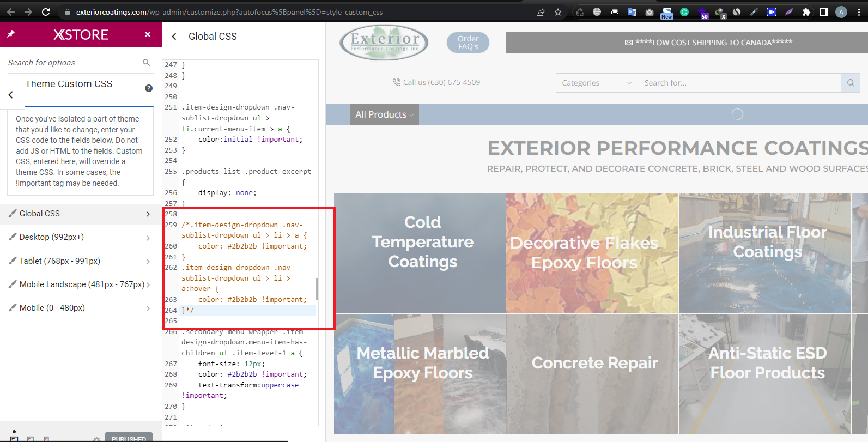The image size is (868, 442).
Task: Open the Anti-Static ESD Floor Products tile
Action: pos(764,374)
